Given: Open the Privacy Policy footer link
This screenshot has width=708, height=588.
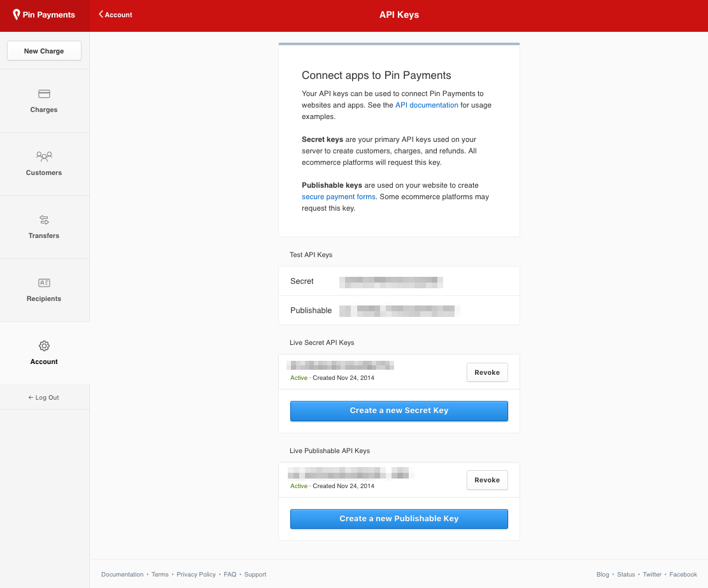Looking at the screenshot, I should coord(196,575).
